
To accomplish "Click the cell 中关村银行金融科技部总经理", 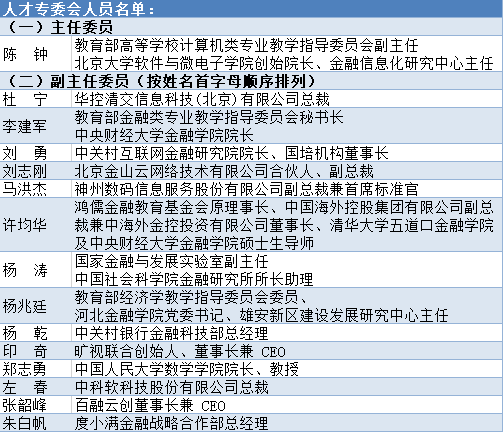I will click(287, 333).
